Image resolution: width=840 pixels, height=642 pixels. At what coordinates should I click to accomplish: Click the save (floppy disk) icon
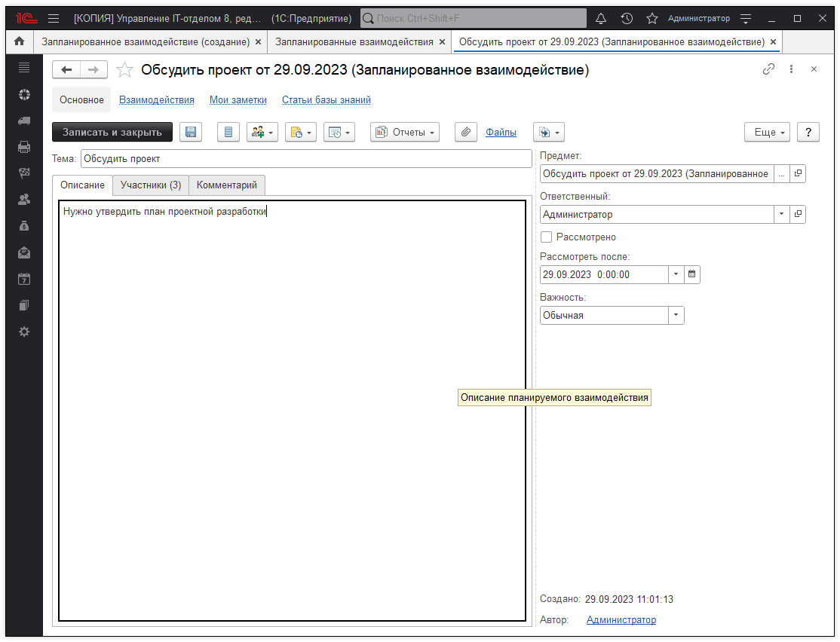point(191,133)
